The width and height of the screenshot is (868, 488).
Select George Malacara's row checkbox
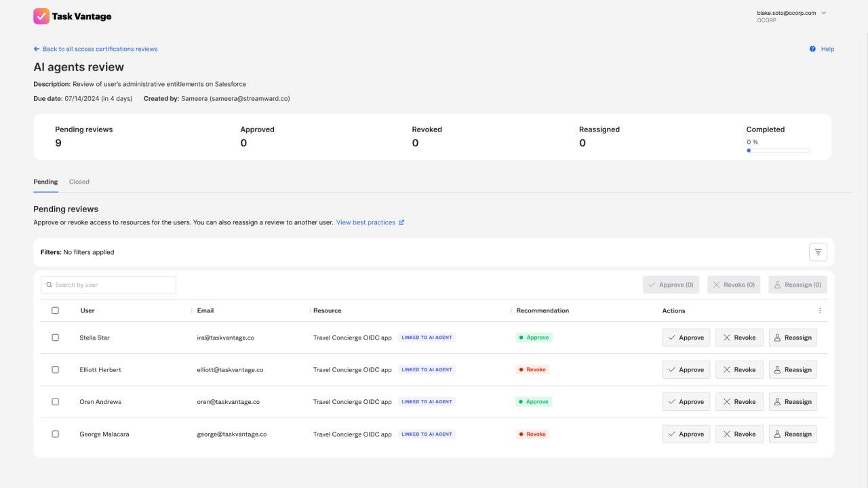[x=55, y=434]
